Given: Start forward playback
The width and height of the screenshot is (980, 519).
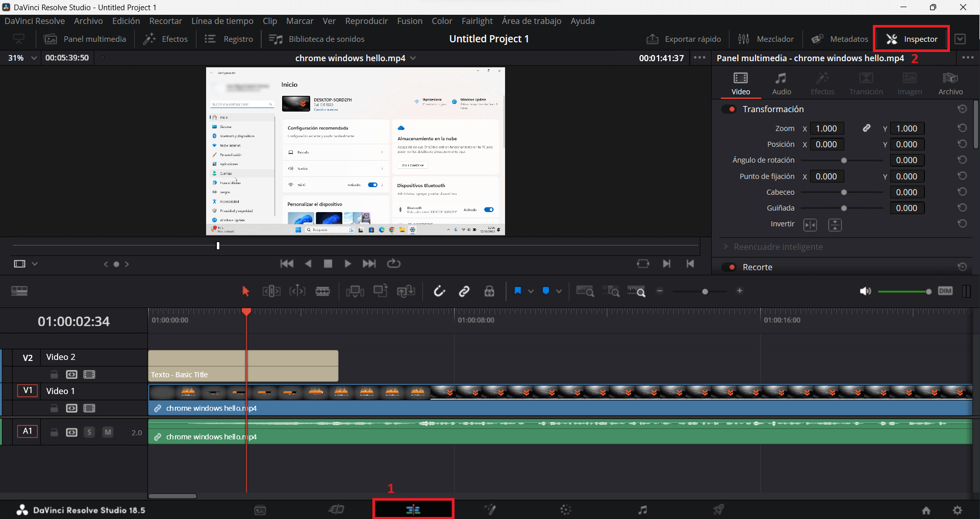Looking at the screenshot, I should (348, 264).
